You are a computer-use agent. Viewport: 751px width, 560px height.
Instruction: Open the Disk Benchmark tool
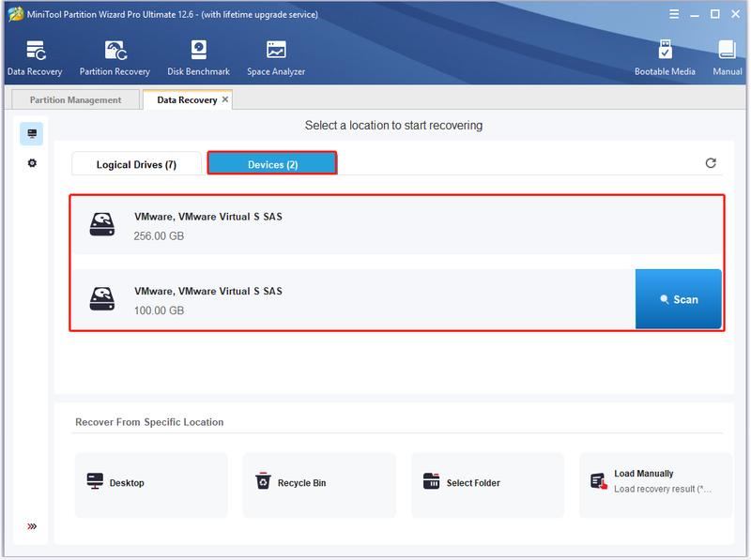click(x=198, y=58)
